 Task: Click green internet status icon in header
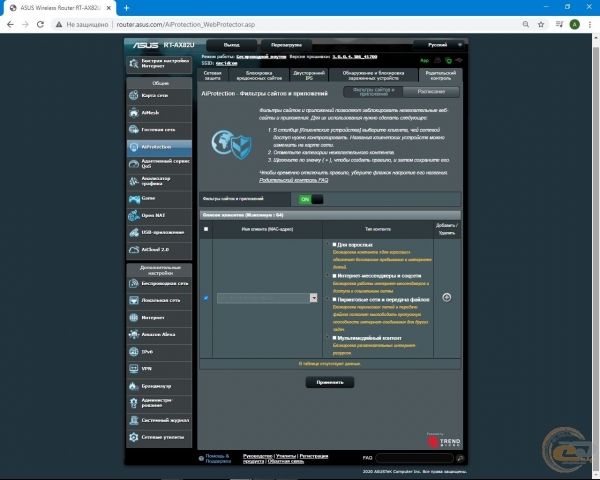(448, 60)
